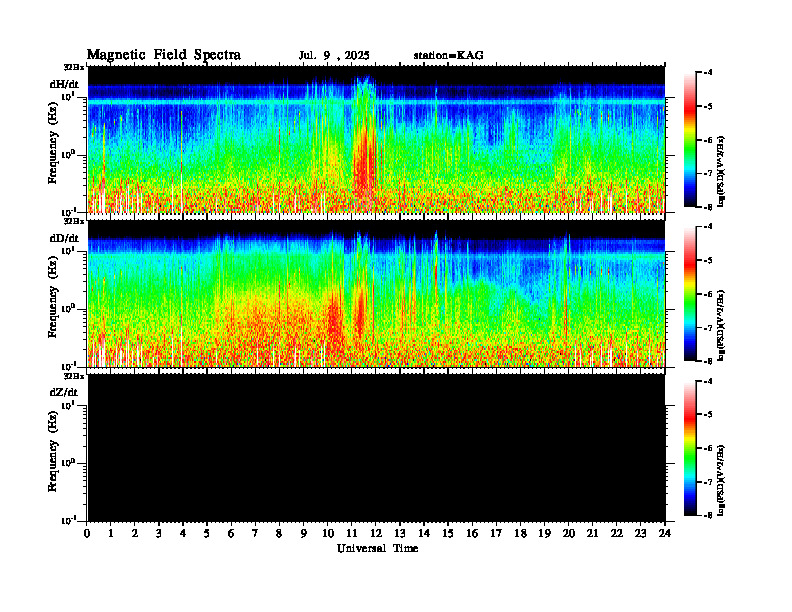Click hour tick label "0" on time axis

click(x=87, y=533)
